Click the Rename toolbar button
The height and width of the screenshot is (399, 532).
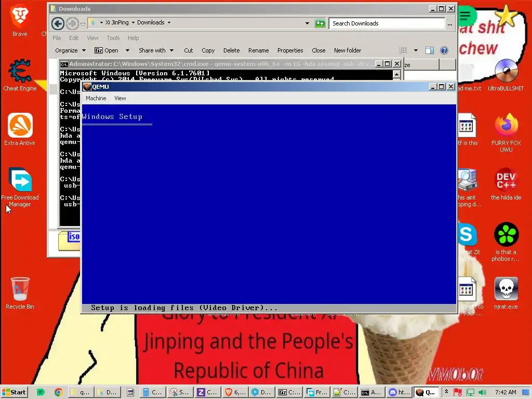[259, 50]
